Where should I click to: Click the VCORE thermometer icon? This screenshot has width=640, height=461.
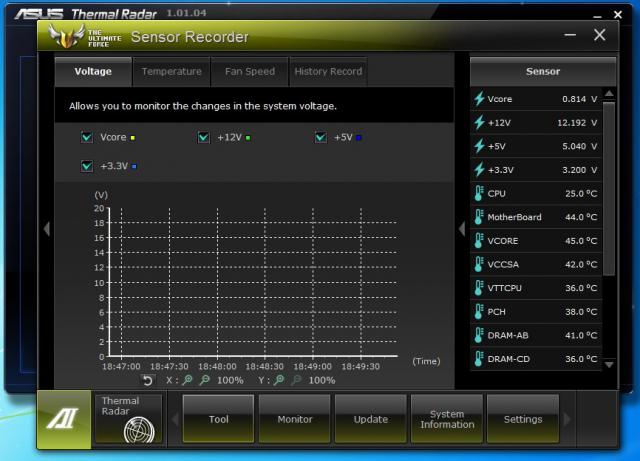coord(479,241)
